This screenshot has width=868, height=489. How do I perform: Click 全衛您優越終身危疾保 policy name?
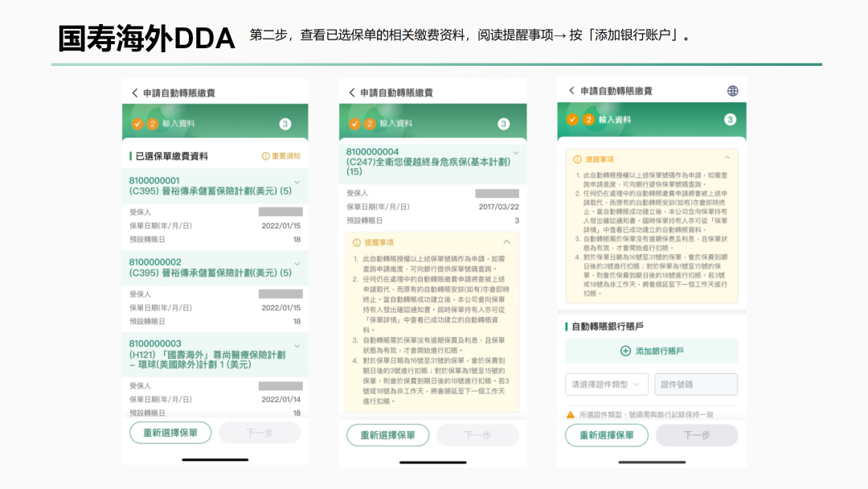[x=428, y=166]
